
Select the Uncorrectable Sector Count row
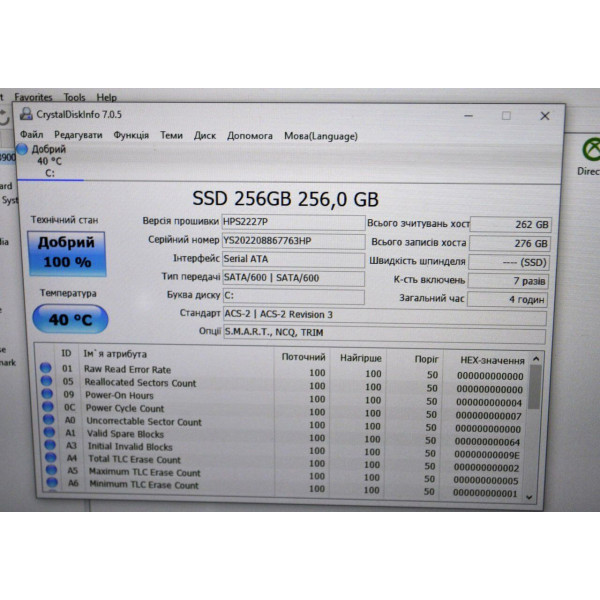point(282,424)
